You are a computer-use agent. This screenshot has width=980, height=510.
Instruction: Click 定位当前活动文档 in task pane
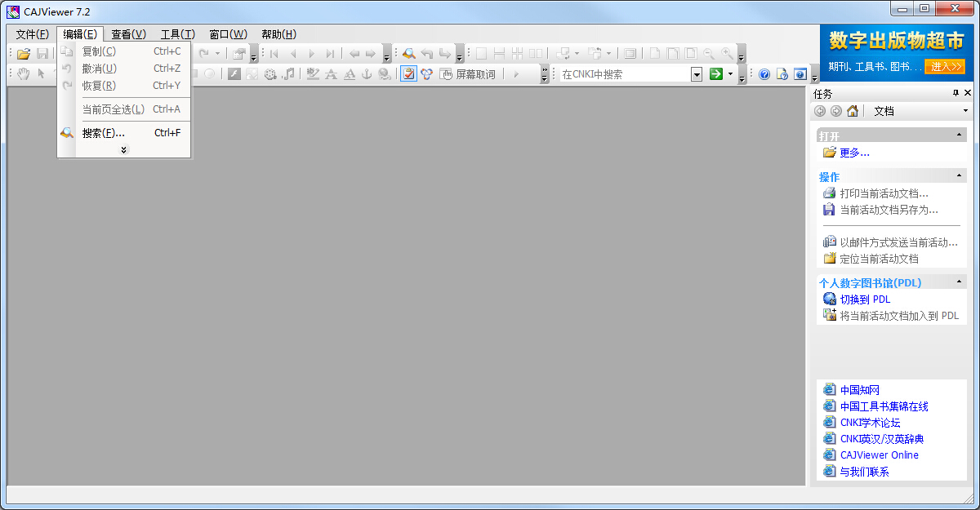(880, 259)
